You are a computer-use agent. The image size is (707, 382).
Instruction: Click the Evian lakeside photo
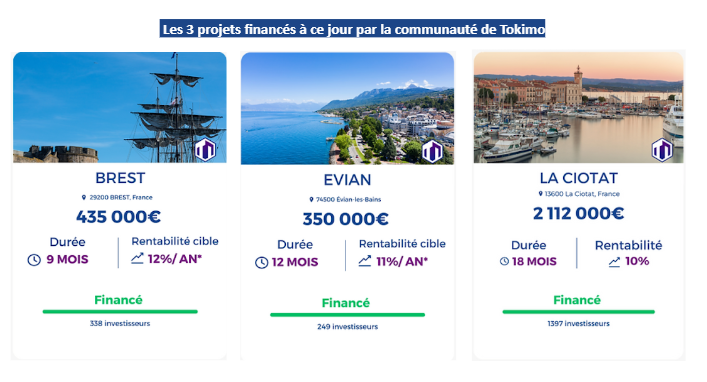[347, 108]
